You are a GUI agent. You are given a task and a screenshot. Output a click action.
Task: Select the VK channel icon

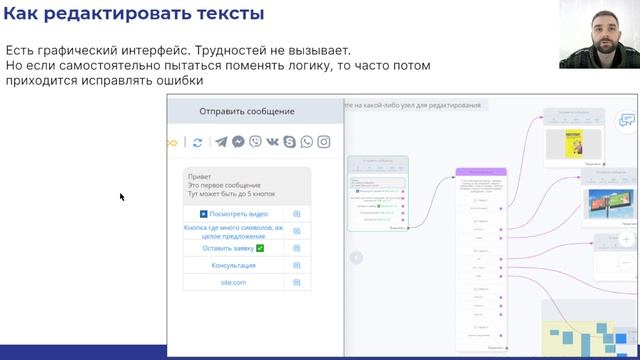[x=272, y=142]
